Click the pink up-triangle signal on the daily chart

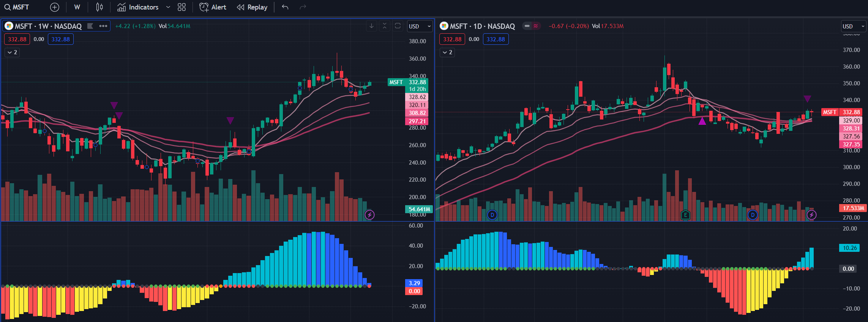coord(702,121)
